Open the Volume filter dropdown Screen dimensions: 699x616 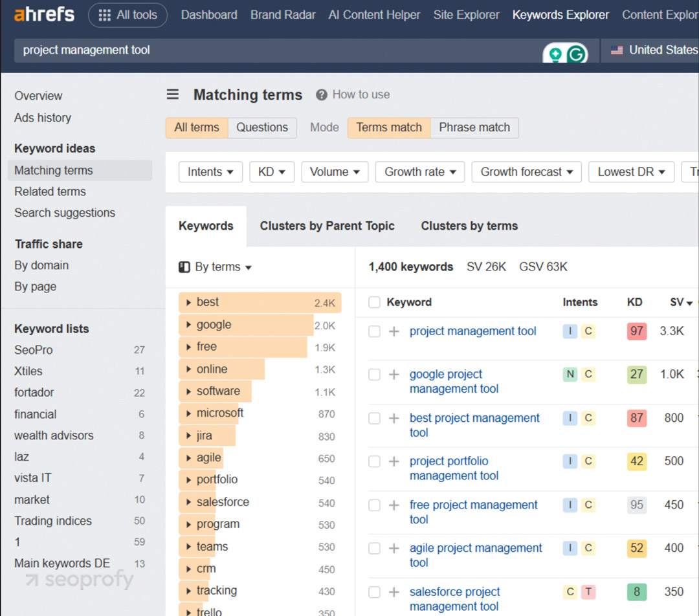coord(335,172)
